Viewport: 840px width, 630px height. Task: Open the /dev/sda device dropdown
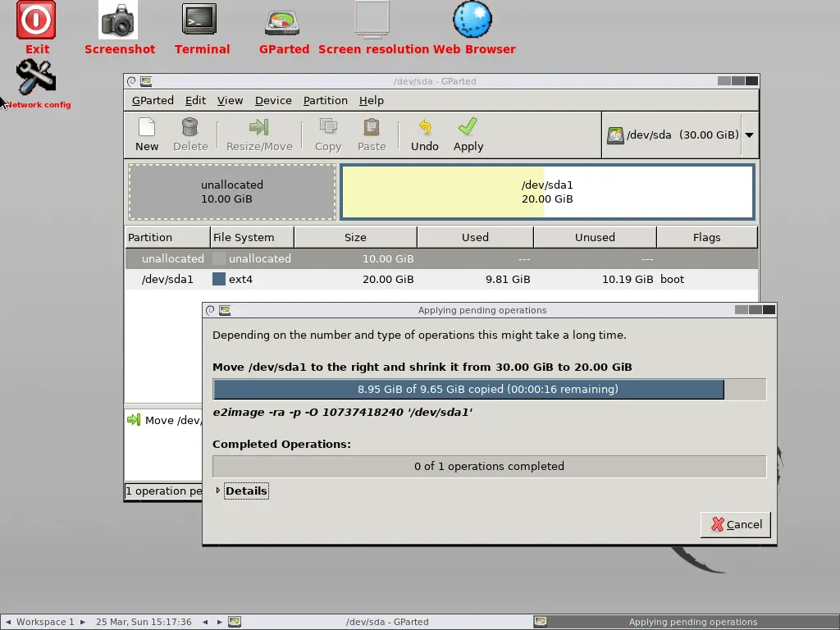click(750, 135)
